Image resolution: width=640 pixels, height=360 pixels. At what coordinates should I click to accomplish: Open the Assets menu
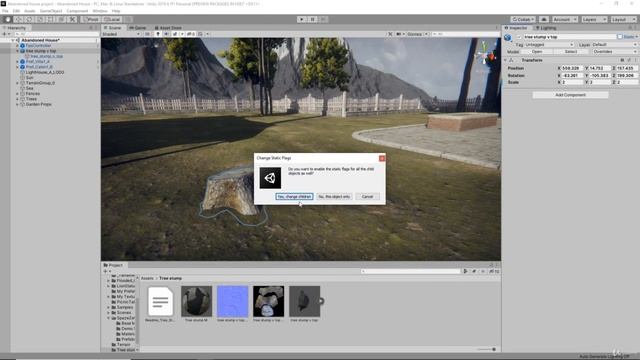(x=30, y=11)
